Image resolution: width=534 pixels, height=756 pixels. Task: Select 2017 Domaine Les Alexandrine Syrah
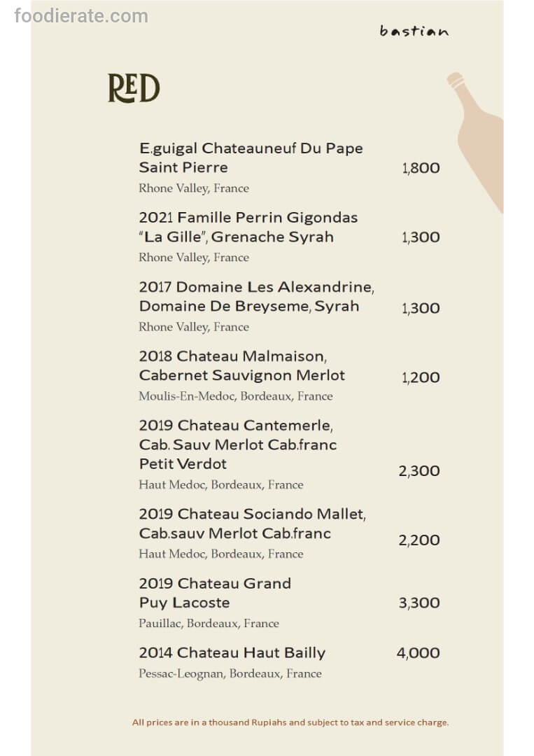pos(256,296)
